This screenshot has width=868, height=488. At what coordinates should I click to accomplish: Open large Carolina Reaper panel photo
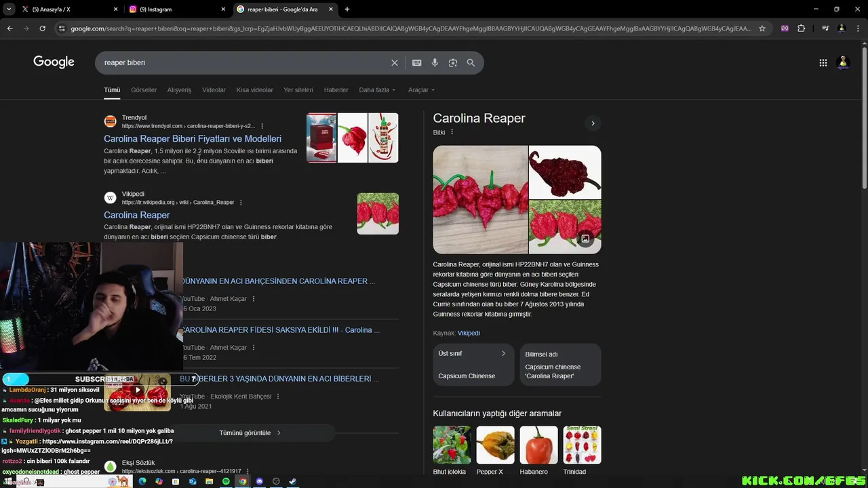(480, 199)
